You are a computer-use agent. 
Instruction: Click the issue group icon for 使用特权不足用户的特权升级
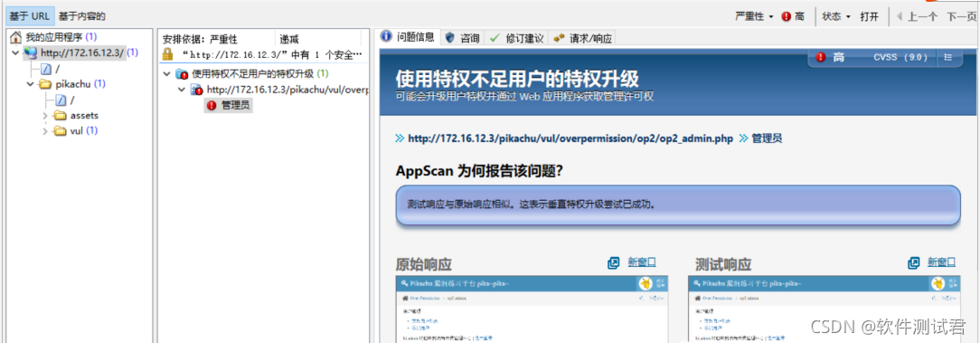tap(182, 74)
